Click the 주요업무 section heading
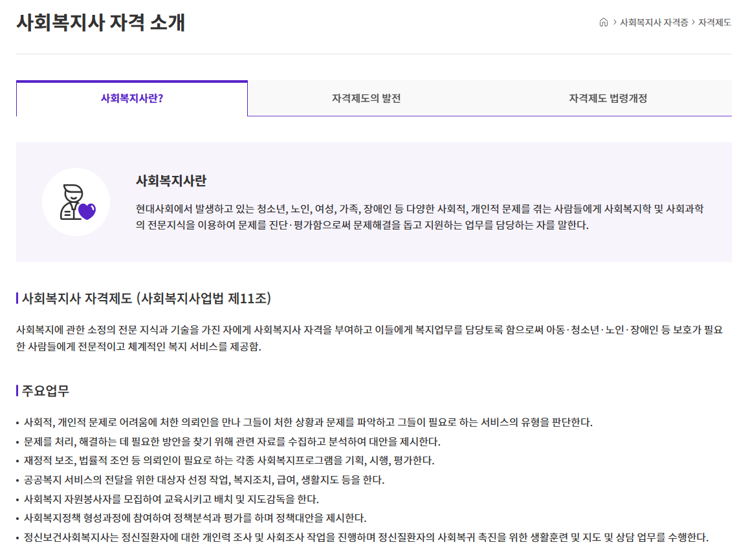 coord(45,391)
